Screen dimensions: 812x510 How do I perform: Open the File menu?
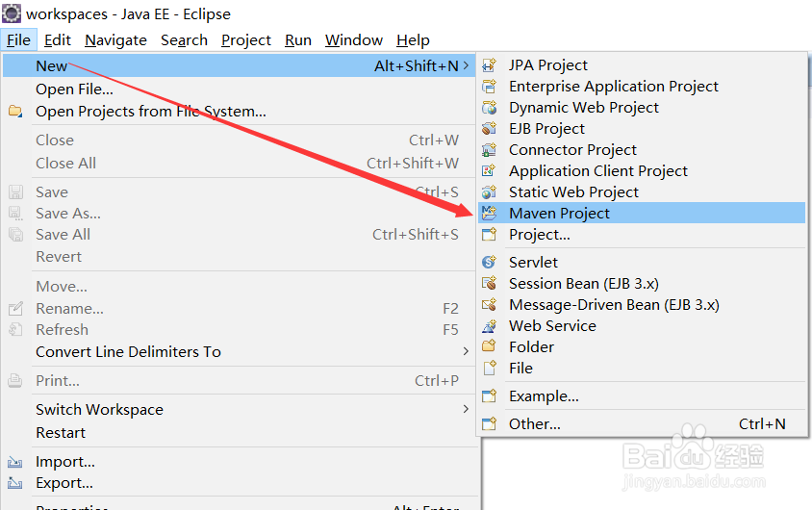pyautogui.click(x=18, y=39)
